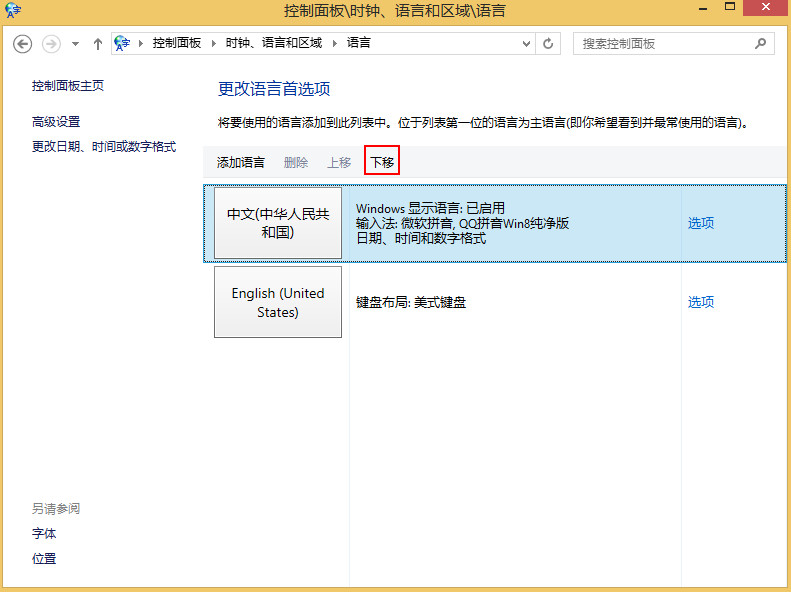Open the recent locations dropdown arrow

point(75,44)
